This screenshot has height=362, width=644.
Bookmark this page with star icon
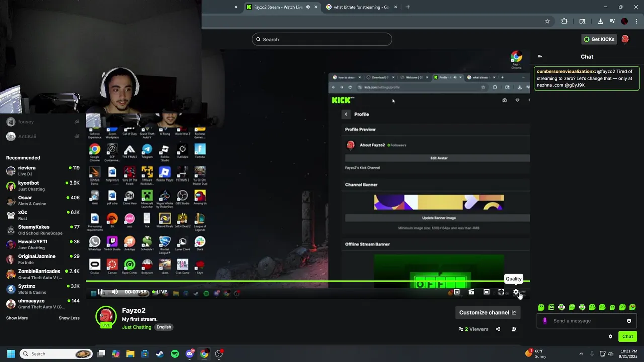[x=547, y=21]
